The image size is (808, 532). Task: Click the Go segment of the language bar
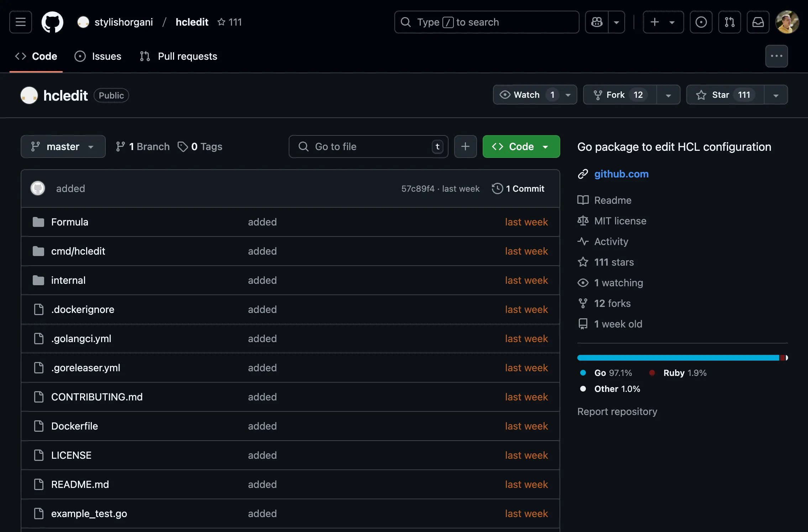point(676,358)
